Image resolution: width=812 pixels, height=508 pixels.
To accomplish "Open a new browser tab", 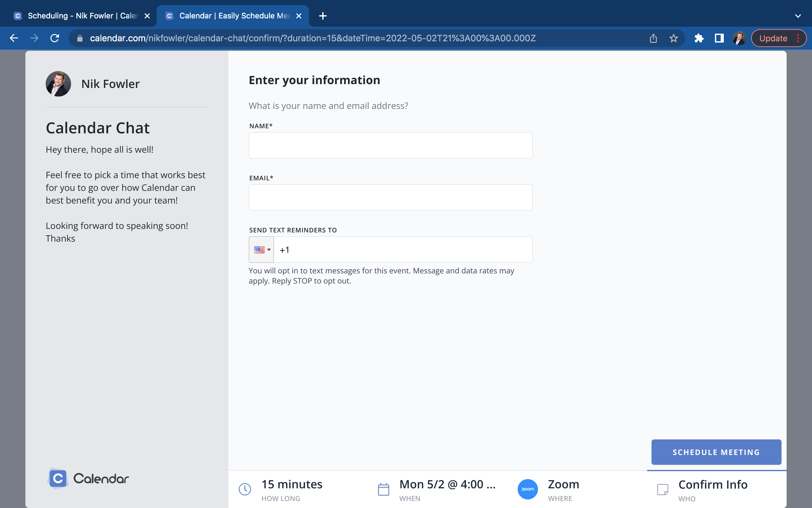I will pos(323,16).
